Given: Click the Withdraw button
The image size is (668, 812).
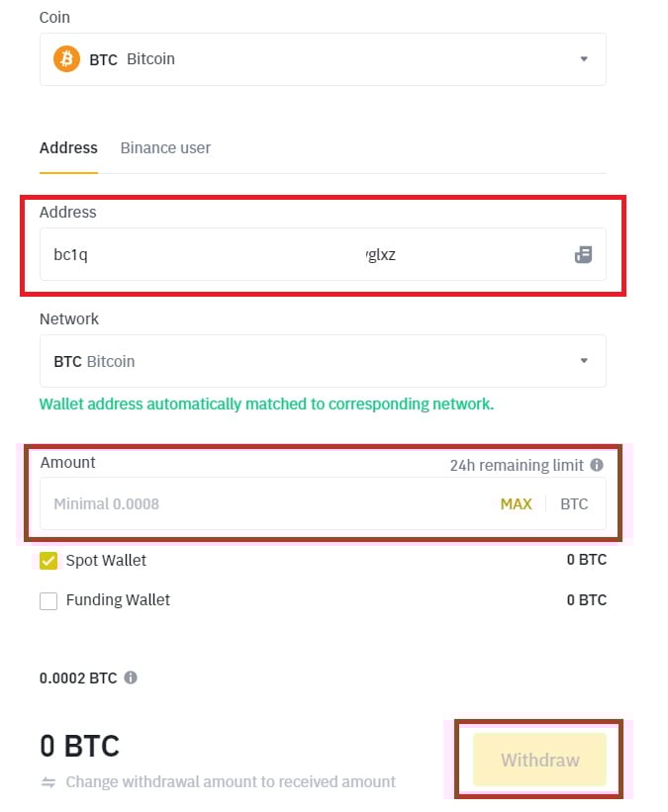Looking at the screenshot, I should click(x=539, y=760).
